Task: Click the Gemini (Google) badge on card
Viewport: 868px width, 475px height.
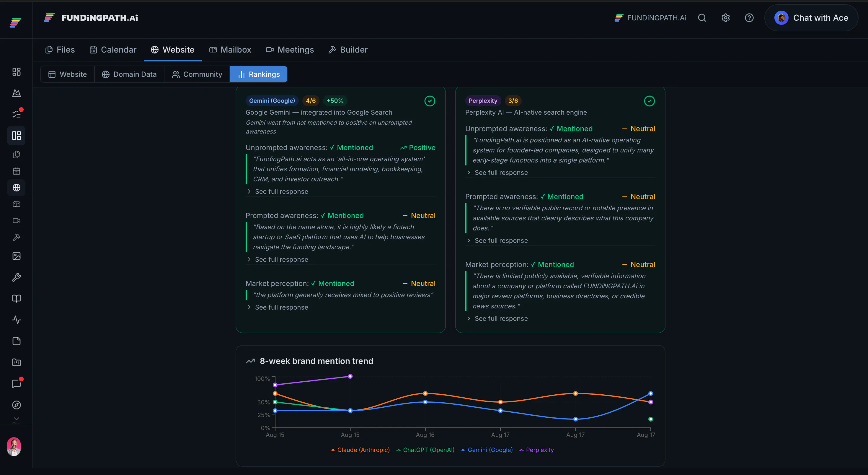Action: click(x=272, y=101)
